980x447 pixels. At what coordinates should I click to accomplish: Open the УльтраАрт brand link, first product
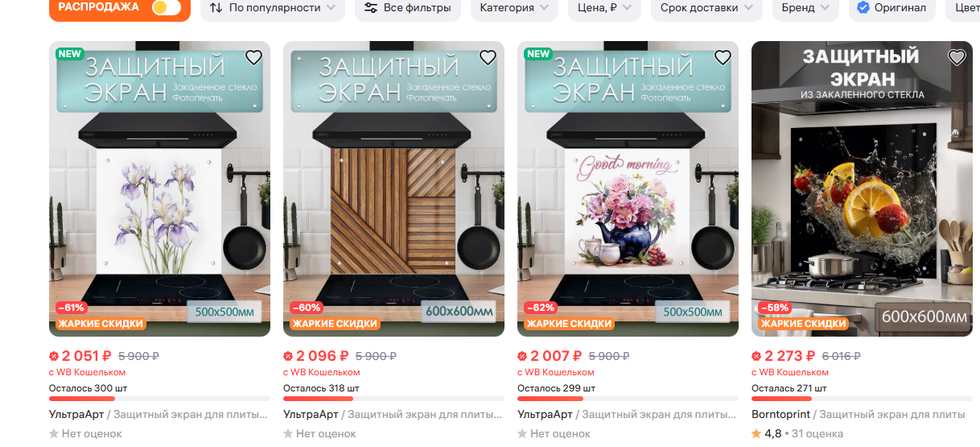click(73, 415)
